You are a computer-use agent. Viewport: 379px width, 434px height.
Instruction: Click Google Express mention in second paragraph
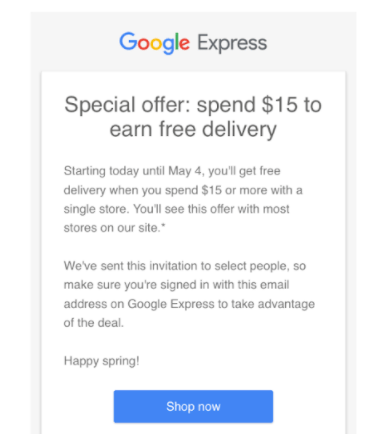171,304
